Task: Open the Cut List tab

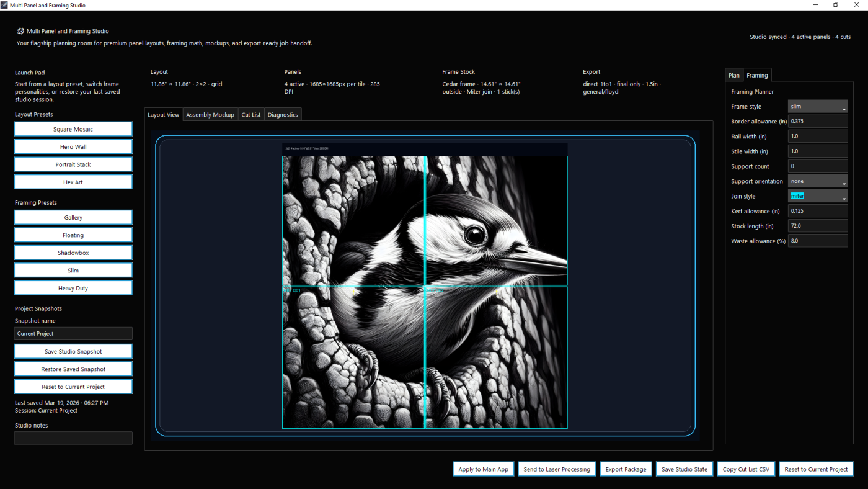Action: tap(250, 115)
